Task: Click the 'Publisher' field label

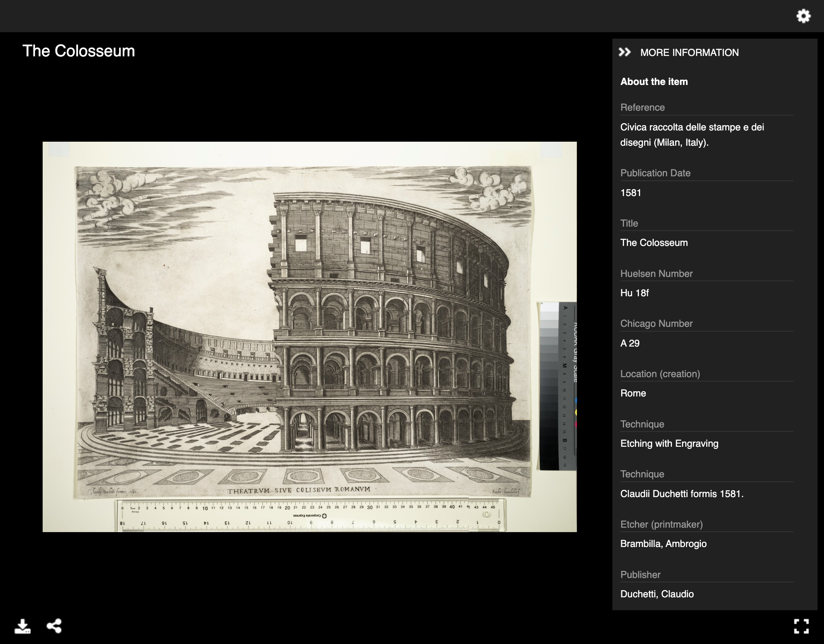Action: 640,575
